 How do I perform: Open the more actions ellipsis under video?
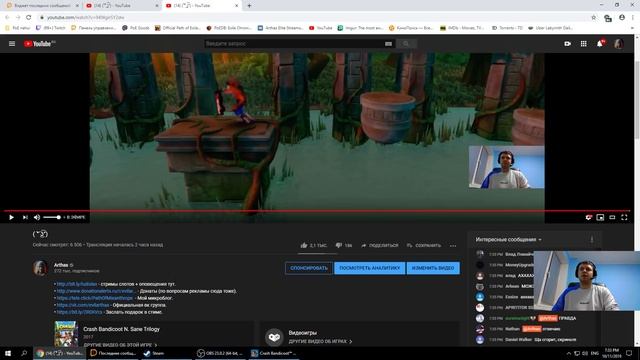(453, 246)
